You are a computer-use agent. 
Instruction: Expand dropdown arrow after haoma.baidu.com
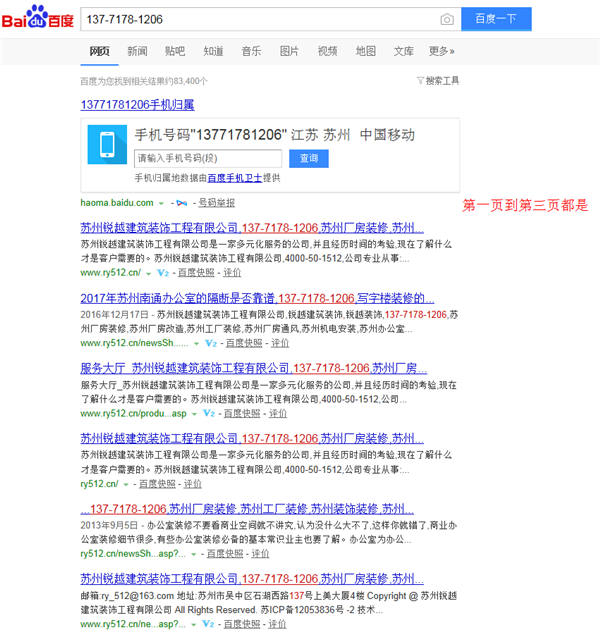coord(161,203)
